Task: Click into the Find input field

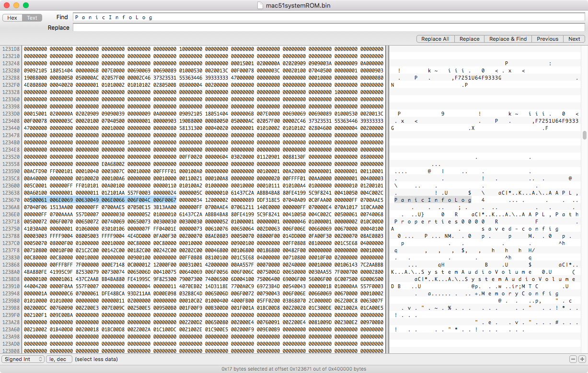Action: [x=329, y=17]
